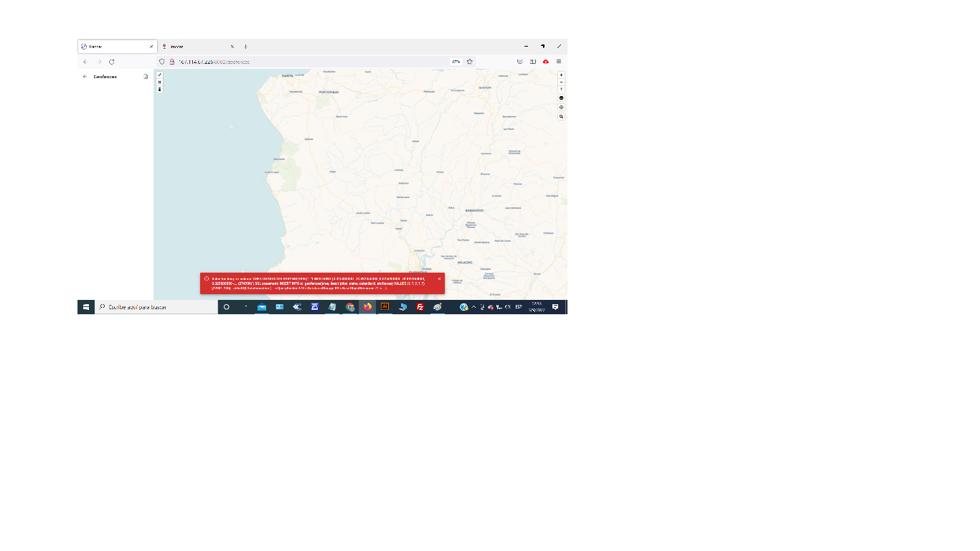Viewport: 980px width, 551px height.
Task: Toggle the bookmark star for this page
Action: (x=469, y=62)
